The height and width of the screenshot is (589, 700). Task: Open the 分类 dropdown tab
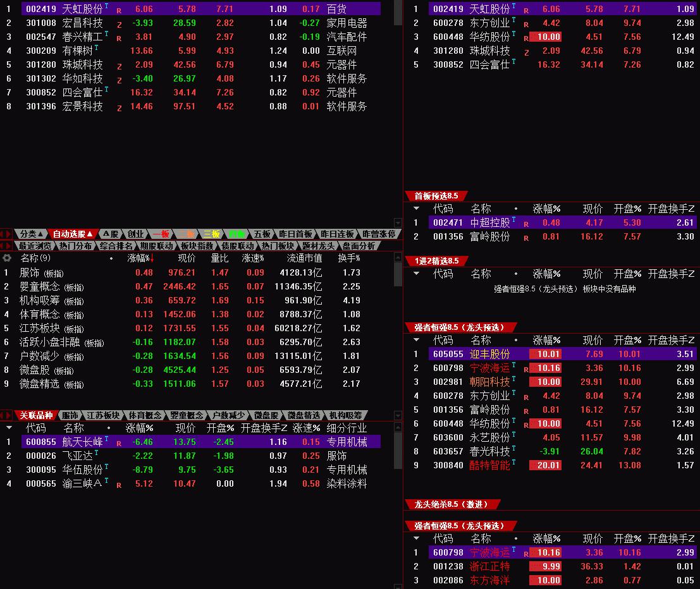click(x=31, y=234)
